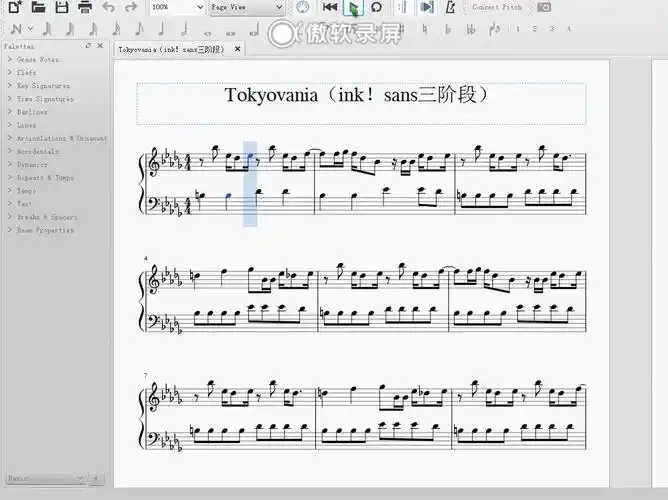This screenshot has width=668, height=500.
Task: Select voice 3 button
Action: [552, 29]
